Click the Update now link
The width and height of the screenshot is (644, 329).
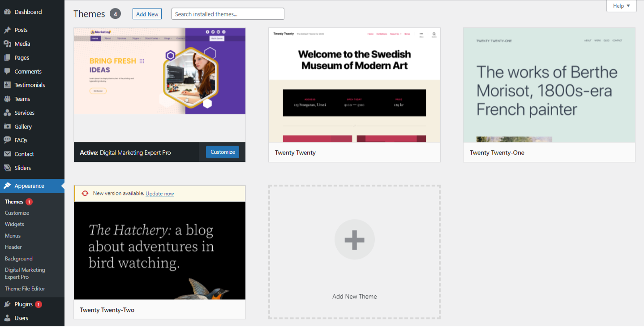click(x=159, y=194)
